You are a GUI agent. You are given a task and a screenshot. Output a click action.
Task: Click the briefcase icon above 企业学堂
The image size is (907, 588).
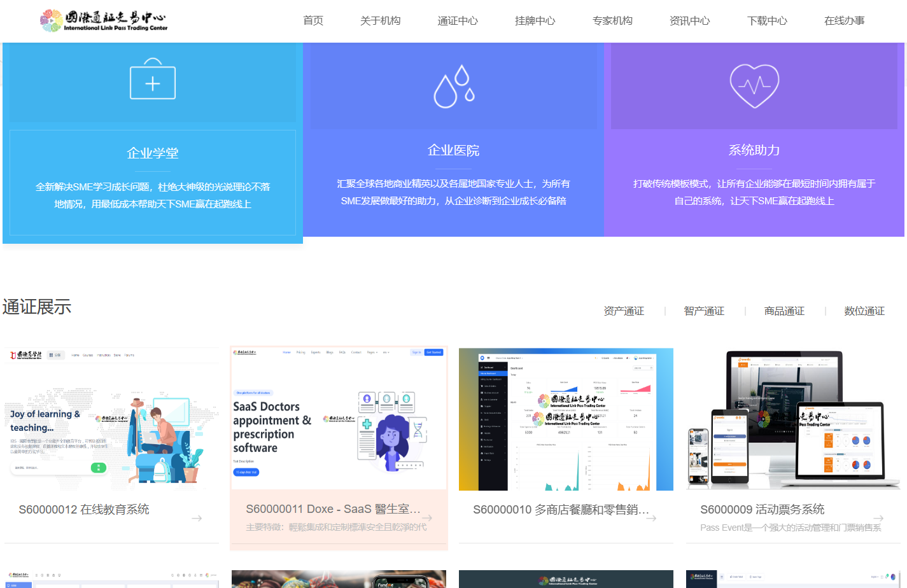(x=153, y=81)
